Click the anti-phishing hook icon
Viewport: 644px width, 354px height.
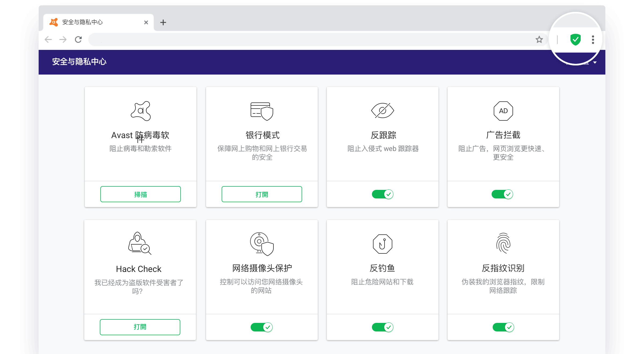click(x=382, y=244)
